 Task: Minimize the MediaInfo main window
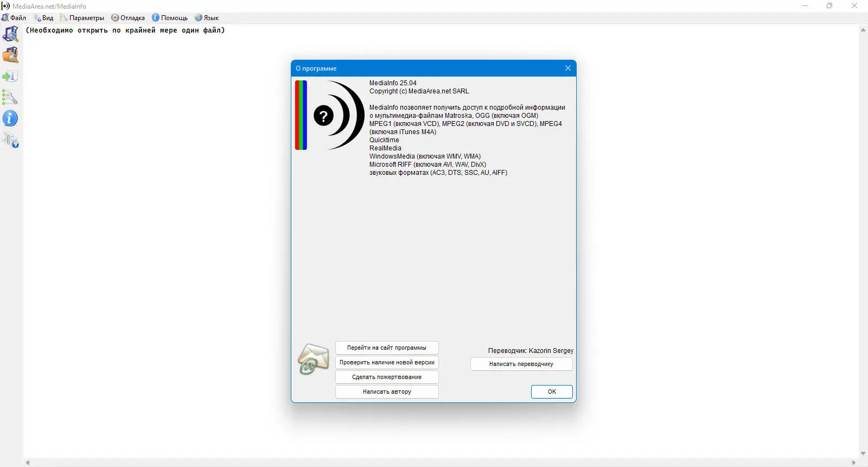tap(805, 6)
